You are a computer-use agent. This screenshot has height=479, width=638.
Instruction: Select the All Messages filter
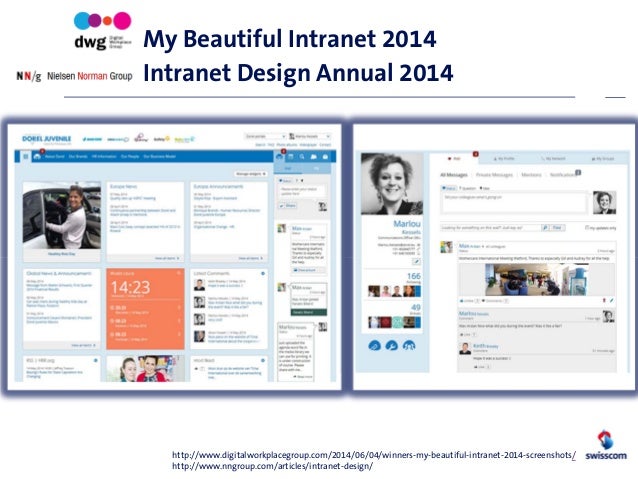pyautogui.click(x=454, y=175)
